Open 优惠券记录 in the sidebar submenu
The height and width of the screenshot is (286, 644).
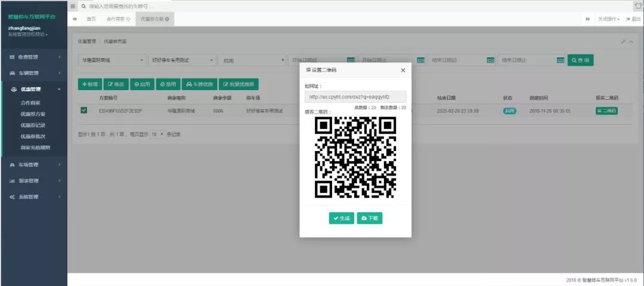point(33,125)
